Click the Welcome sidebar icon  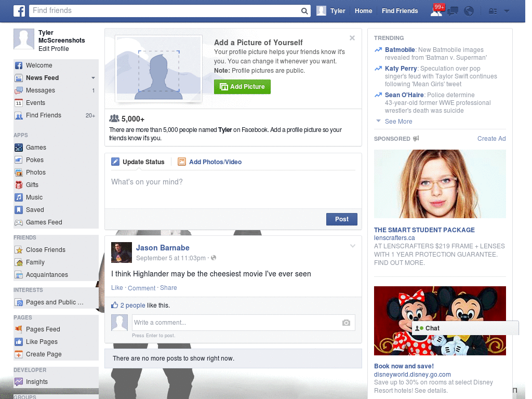coord(19,65)
